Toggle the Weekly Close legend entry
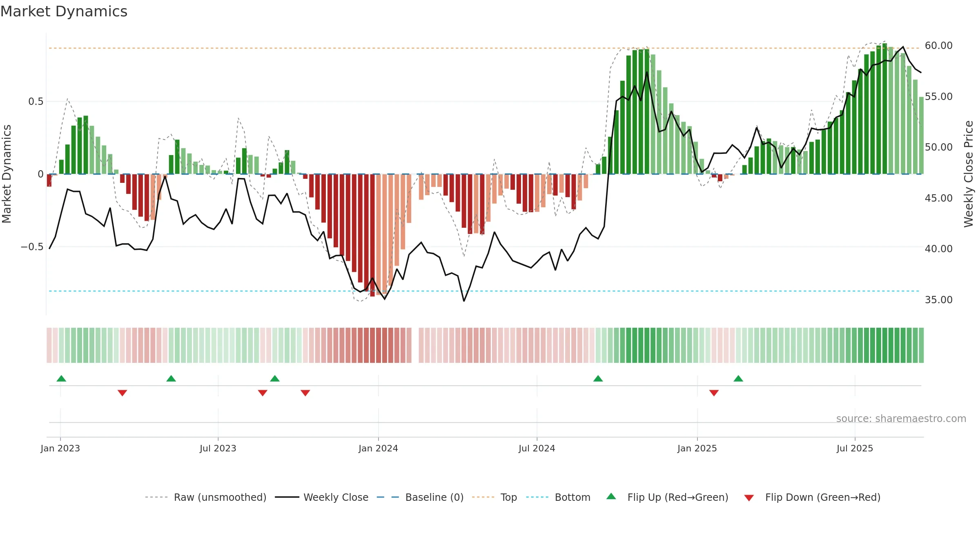The height and width of the screenshot is (551, 980). click(322, 497)
